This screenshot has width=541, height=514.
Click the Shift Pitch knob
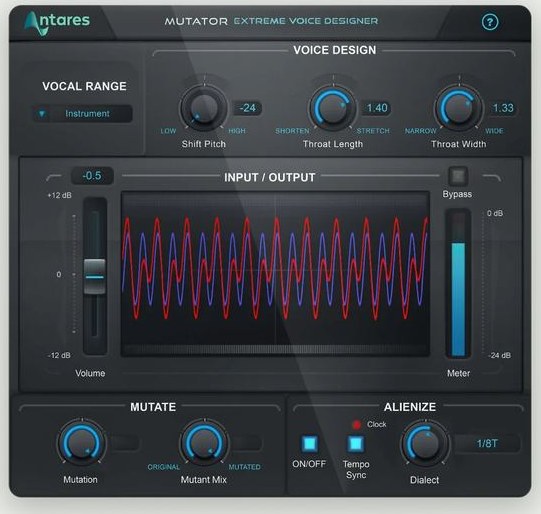204,109
